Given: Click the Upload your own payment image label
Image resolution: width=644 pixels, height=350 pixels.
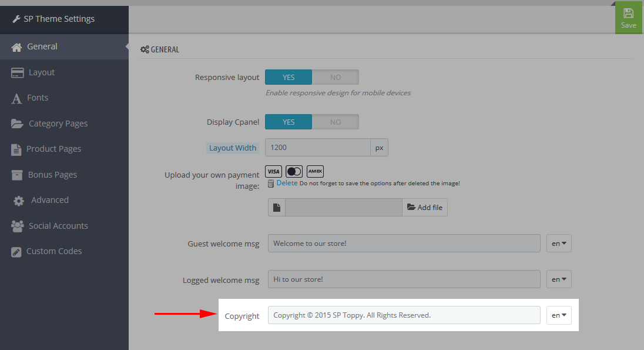Looking at the screenshot, I should (x=212, y=181).
